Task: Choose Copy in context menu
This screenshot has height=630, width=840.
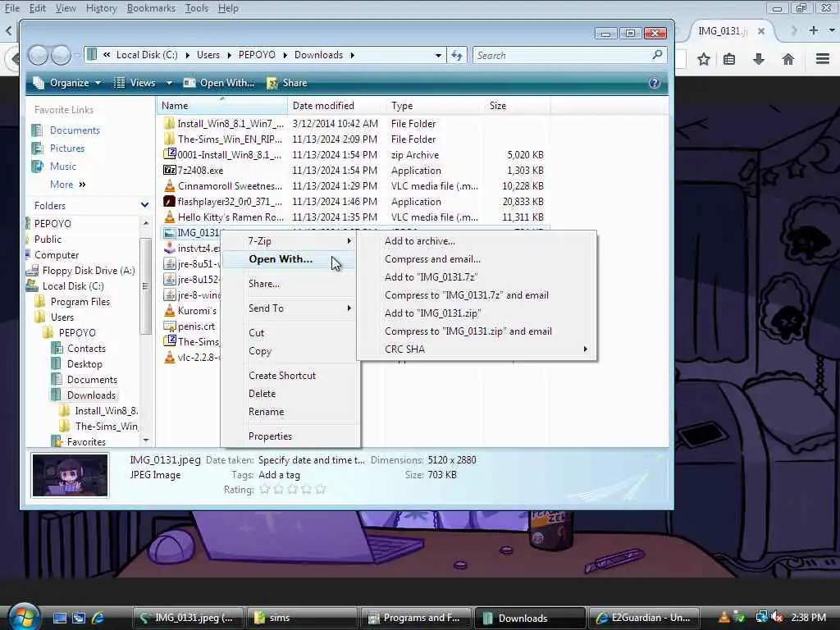Action: coord(260,351)
